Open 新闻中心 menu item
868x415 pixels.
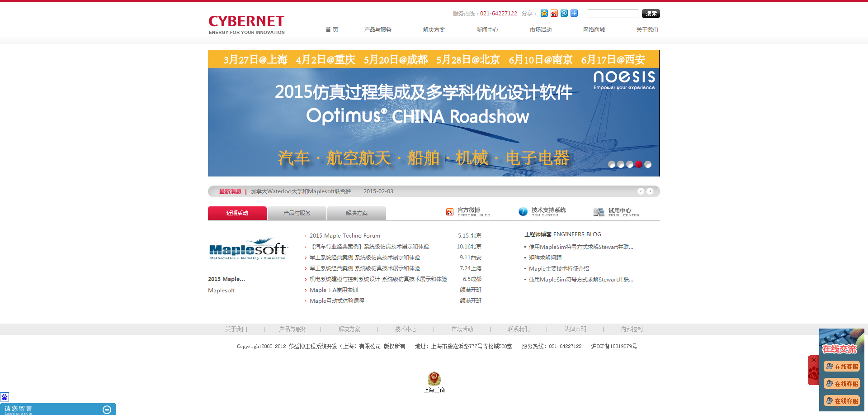coord(487,30)
